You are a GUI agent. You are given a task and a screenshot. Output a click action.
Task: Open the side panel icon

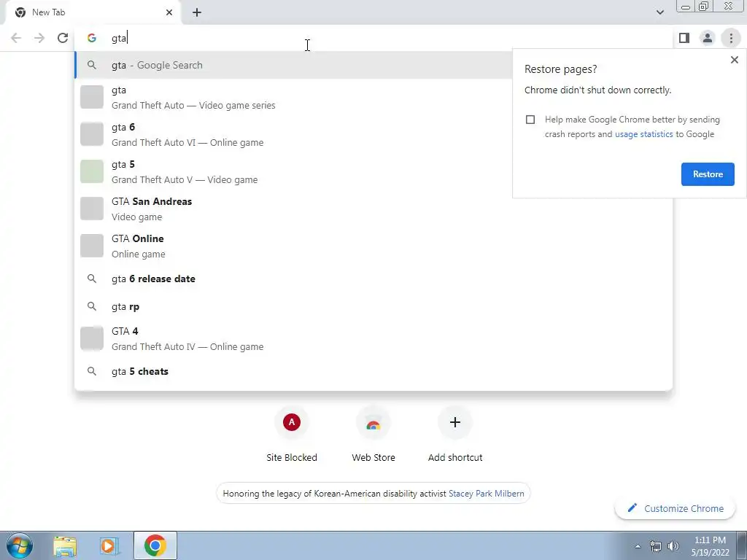pos(684,38)
